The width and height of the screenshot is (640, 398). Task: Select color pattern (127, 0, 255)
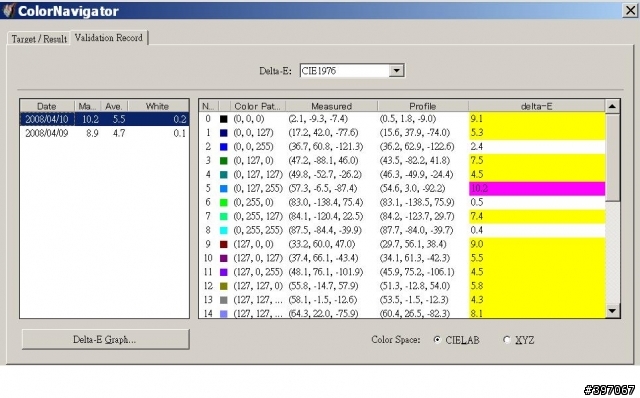click(258, 272)
